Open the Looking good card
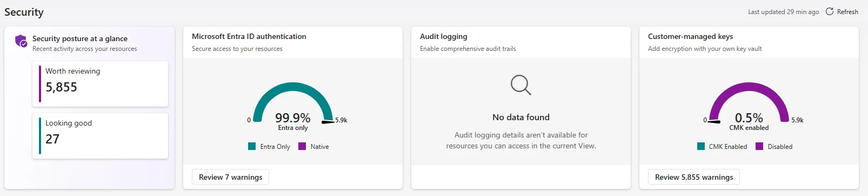 101,136
